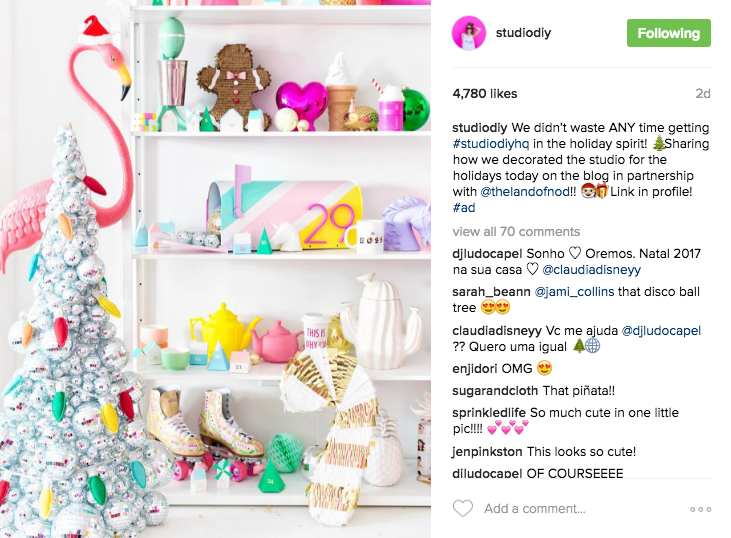Click the holiday shelf post photo
The width and height of the screenshot is (731, 538).
(215, 269)
